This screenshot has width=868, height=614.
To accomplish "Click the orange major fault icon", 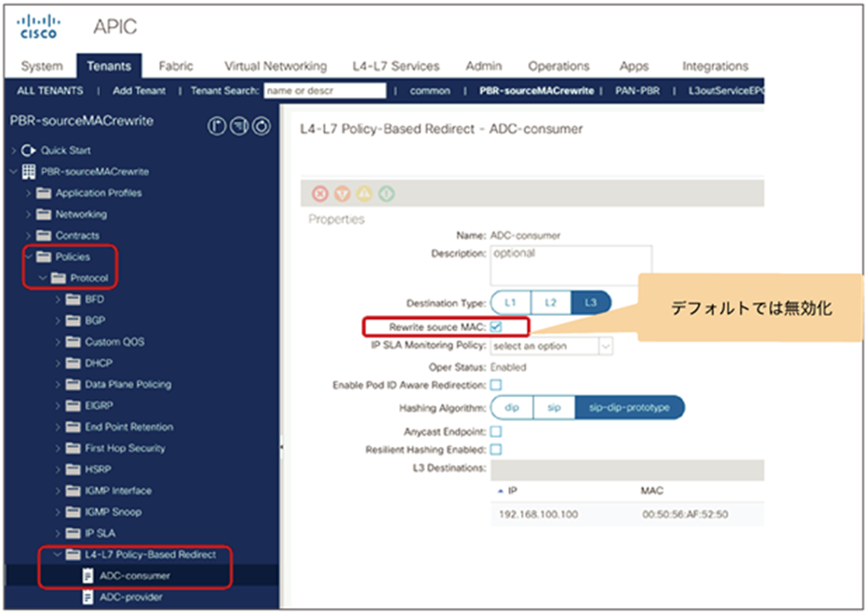I will [x=342, y=193].
